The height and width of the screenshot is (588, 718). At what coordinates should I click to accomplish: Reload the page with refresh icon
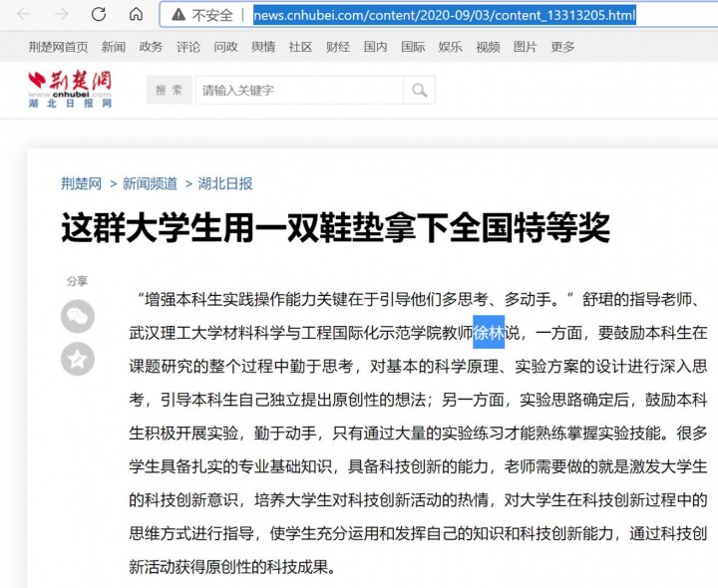[99, 14]
